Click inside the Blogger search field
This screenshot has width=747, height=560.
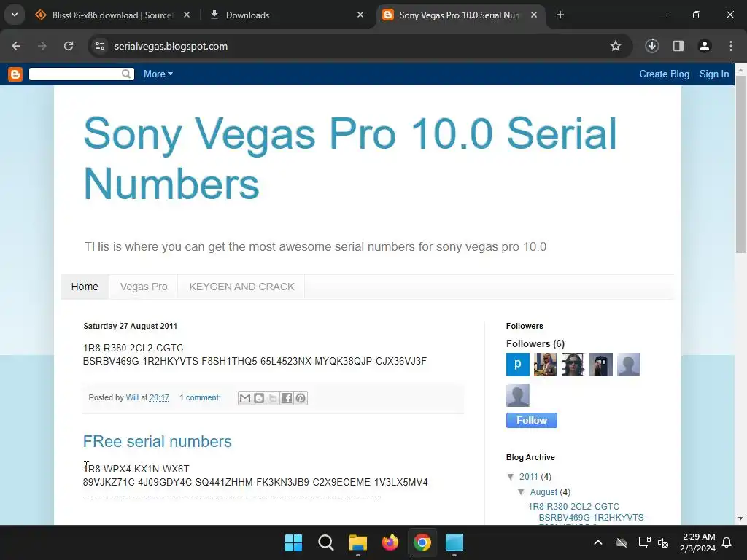coord(75,74)
